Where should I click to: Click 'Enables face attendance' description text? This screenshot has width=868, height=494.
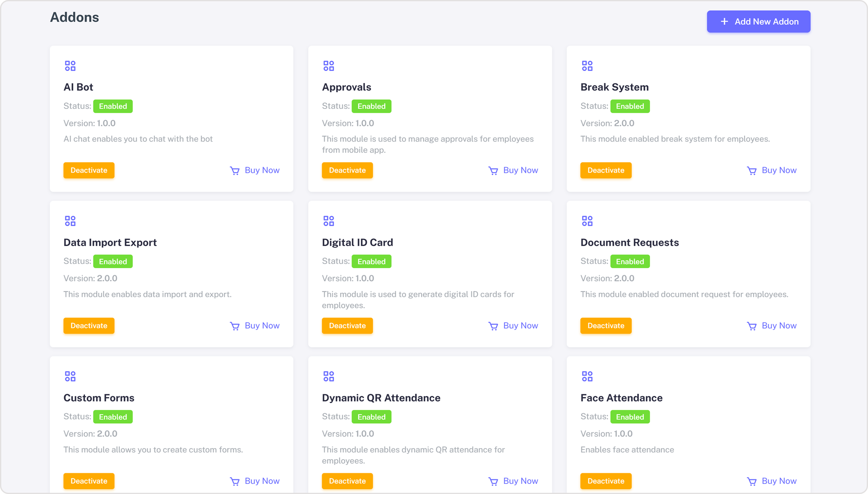627,450
